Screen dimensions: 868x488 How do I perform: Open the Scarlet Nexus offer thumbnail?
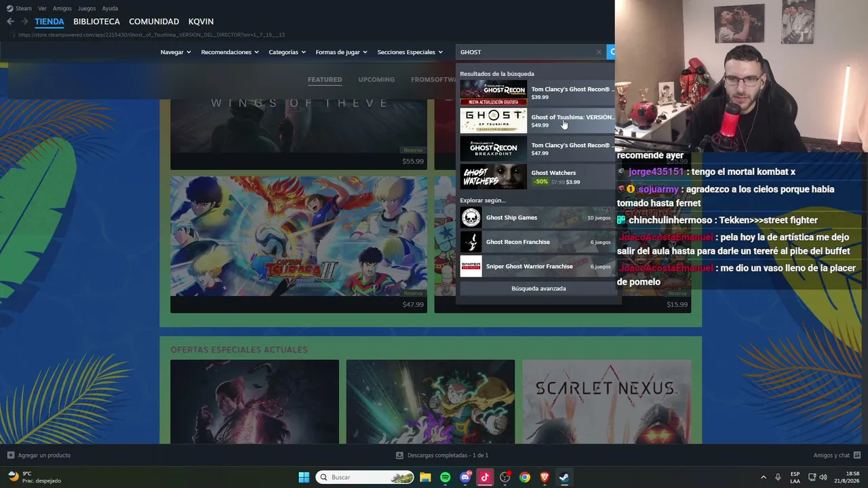coord(607,401)
